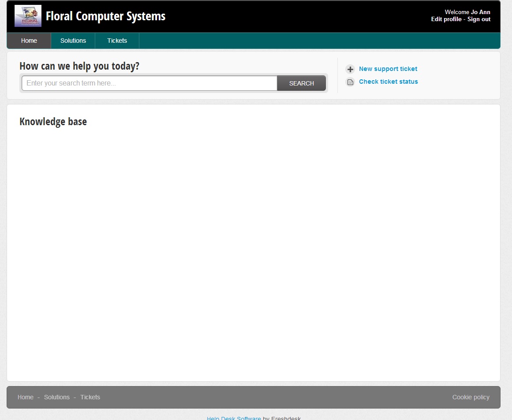Click the Floral Computer Systems title text
The height and width of the screenshot is (420, 512).
tap(105, 16)
